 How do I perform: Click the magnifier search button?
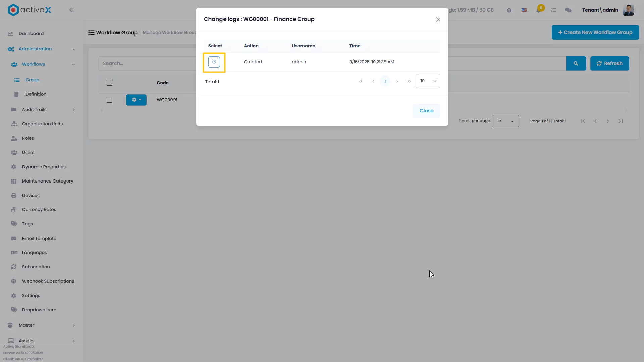click(576, 64)
